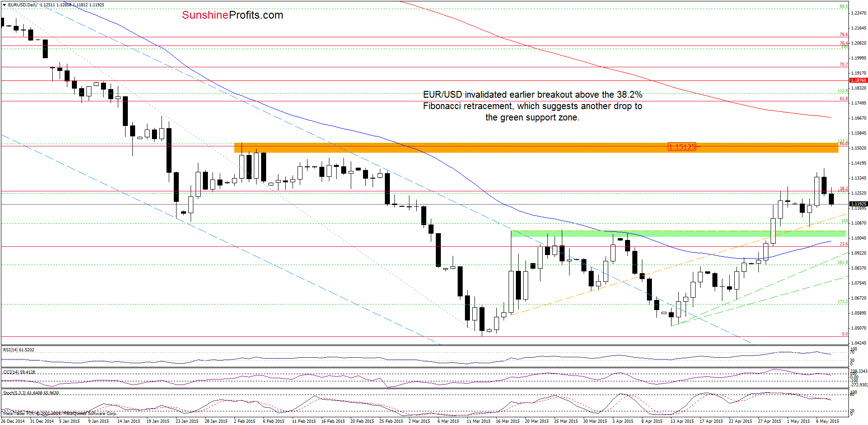Click the 1.07545 price scale label
The image size is (868, 425).
(x=859, y=283)
